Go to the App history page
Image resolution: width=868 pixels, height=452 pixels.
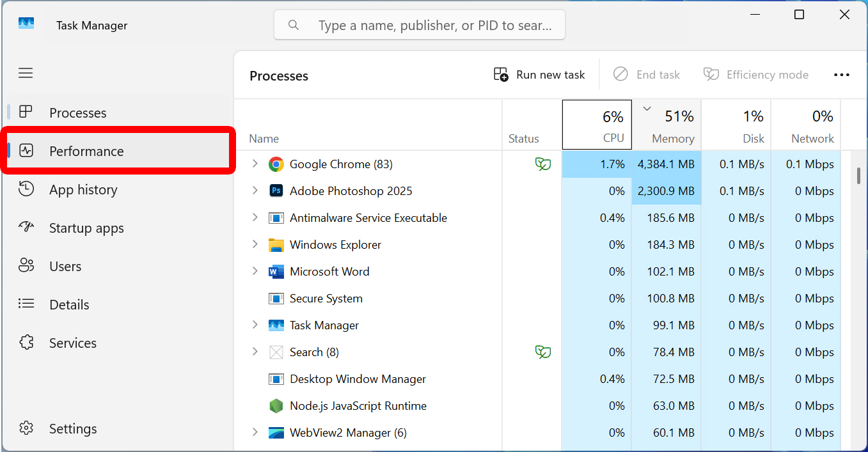pyautogui.click(x=83, y=190)
